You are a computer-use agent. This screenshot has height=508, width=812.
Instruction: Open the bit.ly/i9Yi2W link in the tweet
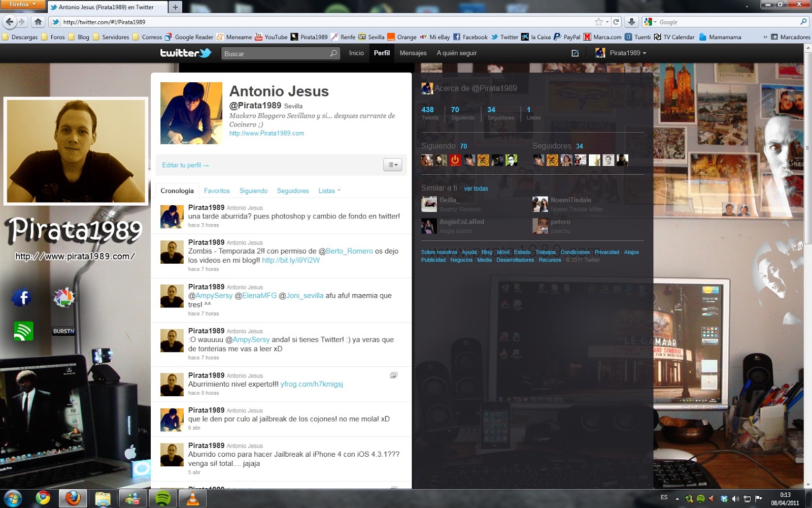tap(291, 260)
